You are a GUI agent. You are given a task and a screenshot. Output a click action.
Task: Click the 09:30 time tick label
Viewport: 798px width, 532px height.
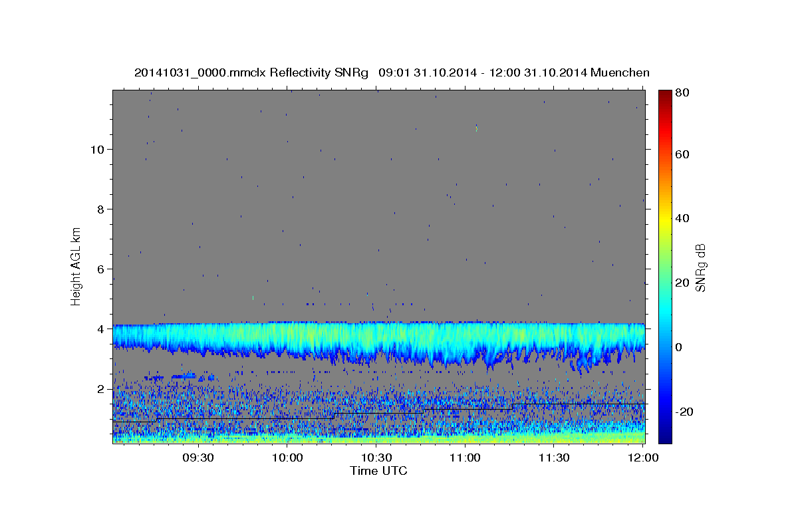pos(198,458)
